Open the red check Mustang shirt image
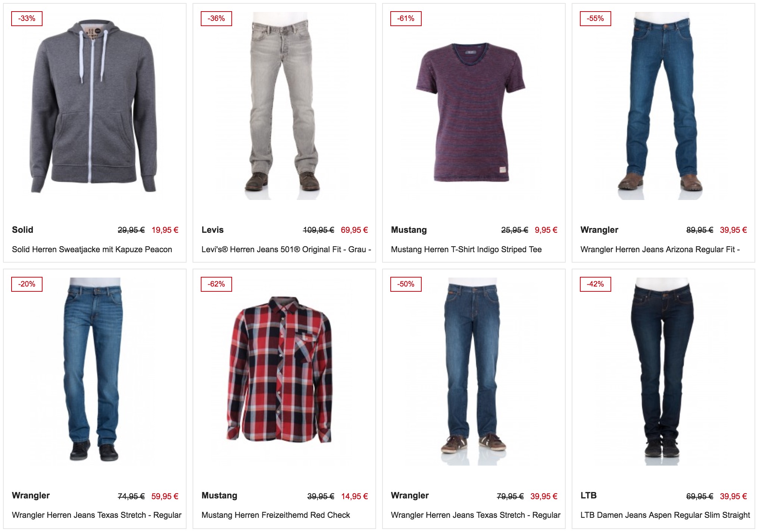 [x=279, y=369]
